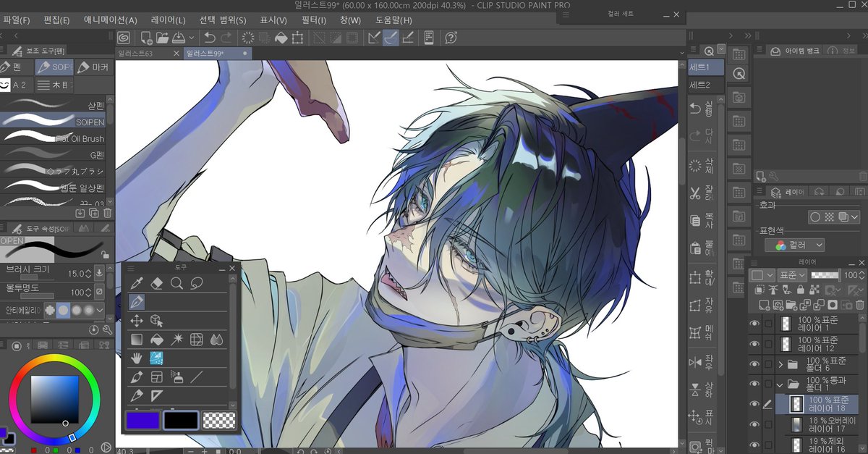Select the Frame border tool
The height and width of the screenshot is (454, 868).
156,377
